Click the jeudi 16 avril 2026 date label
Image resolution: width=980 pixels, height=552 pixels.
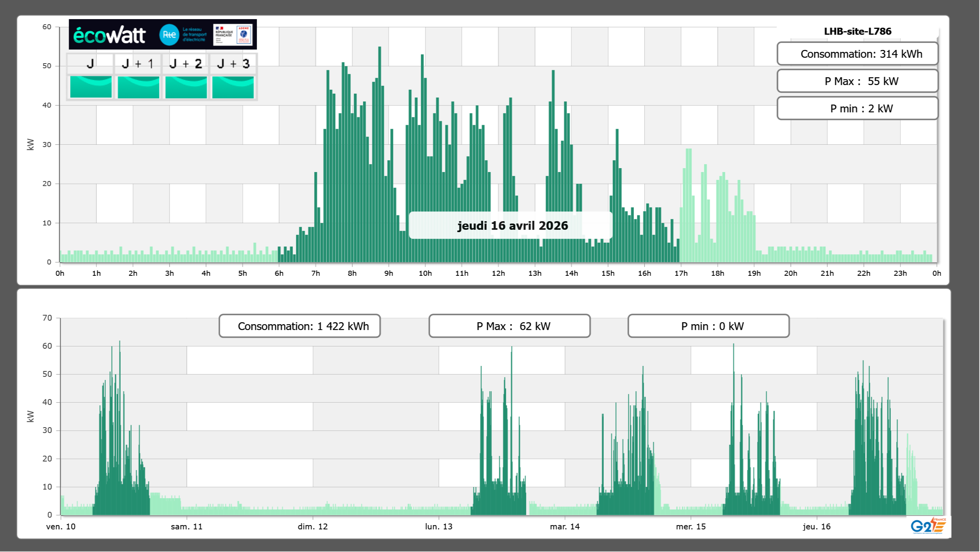pyautogui.click(x=512, y=225)
